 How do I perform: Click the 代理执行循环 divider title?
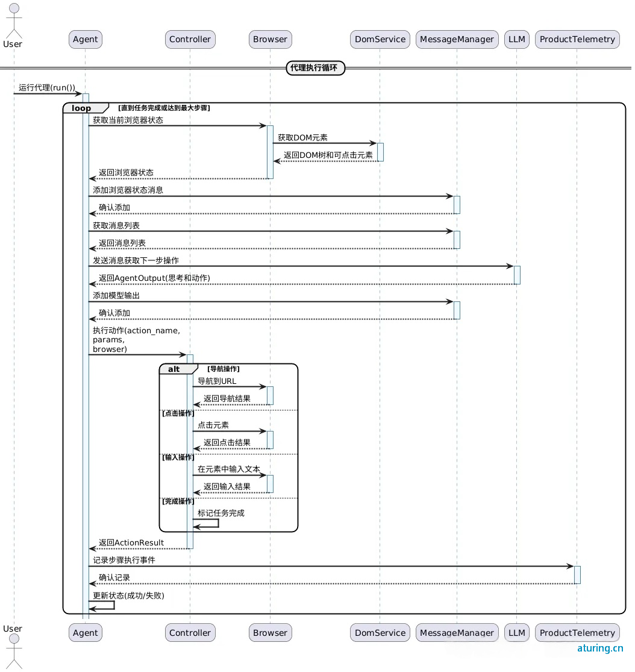tap(315, 68)
